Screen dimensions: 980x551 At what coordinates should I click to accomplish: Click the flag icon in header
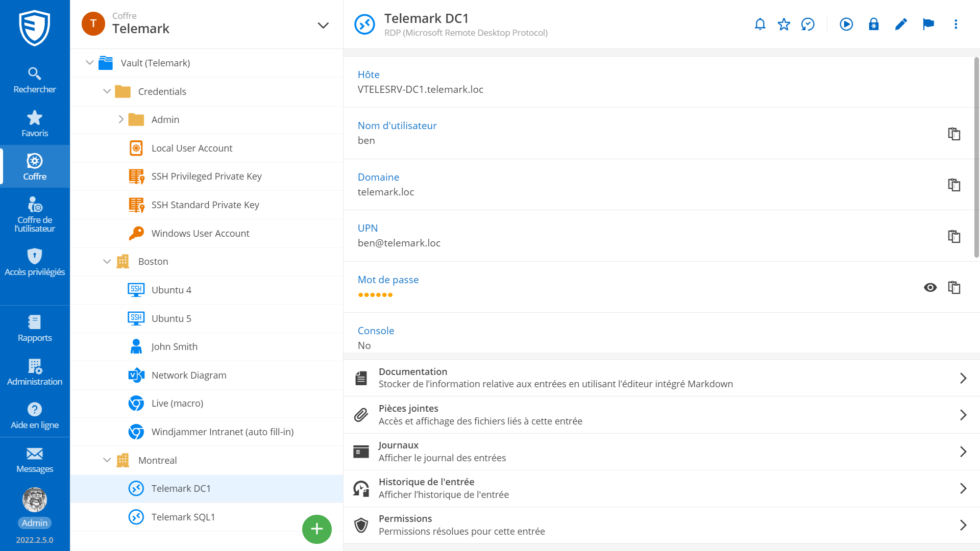[x=928, y=24]
